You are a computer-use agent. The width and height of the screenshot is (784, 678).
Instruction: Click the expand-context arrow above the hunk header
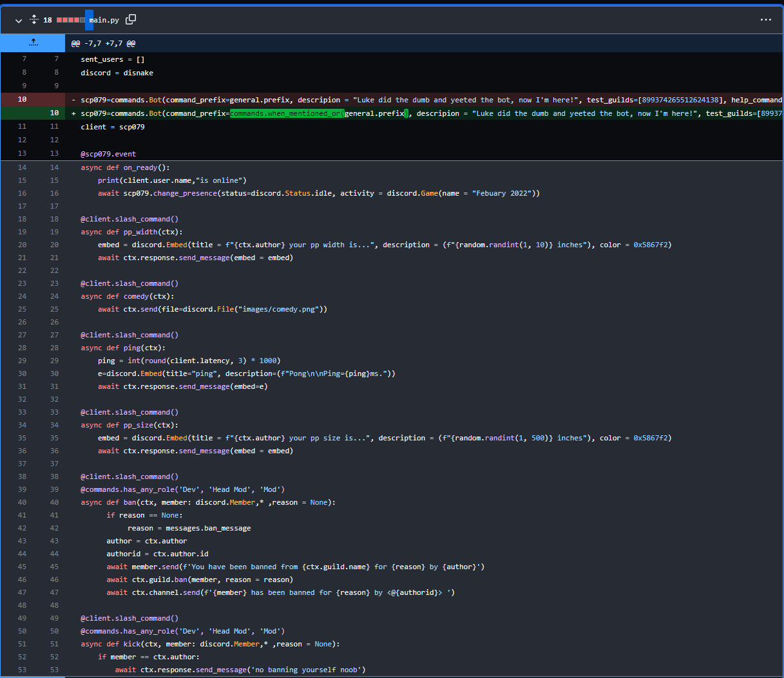point(33,42)
